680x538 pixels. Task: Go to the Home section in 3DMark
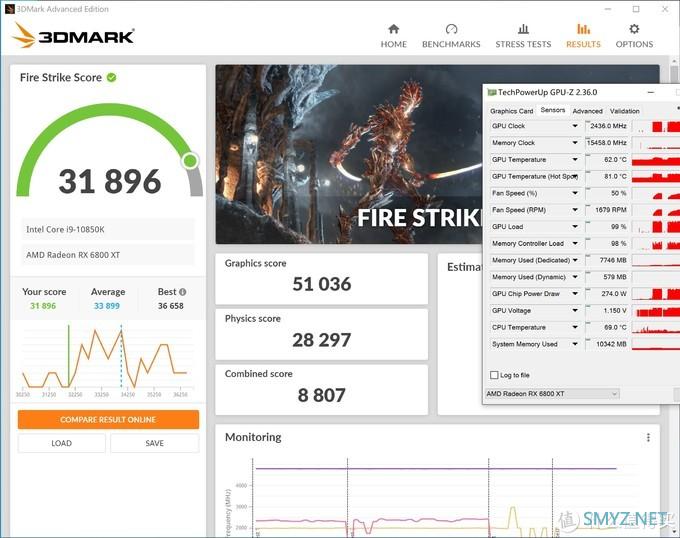393,36
